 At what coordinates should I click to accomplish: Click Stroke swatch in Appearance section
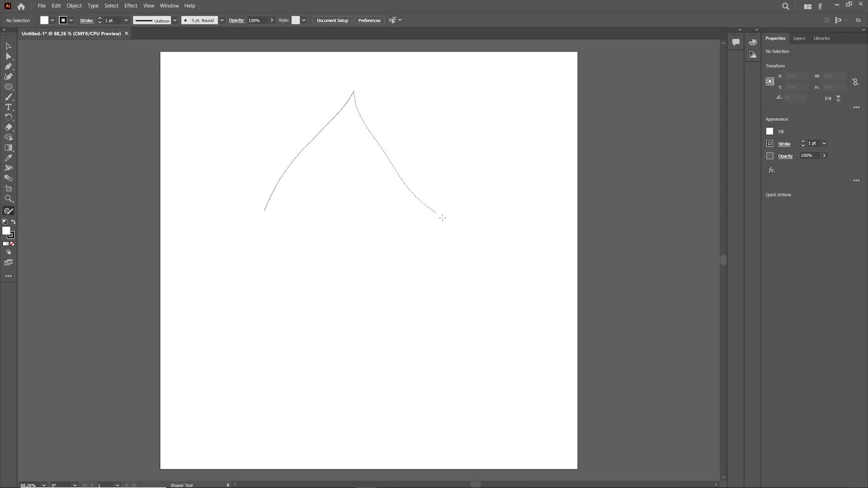[769, 144]
